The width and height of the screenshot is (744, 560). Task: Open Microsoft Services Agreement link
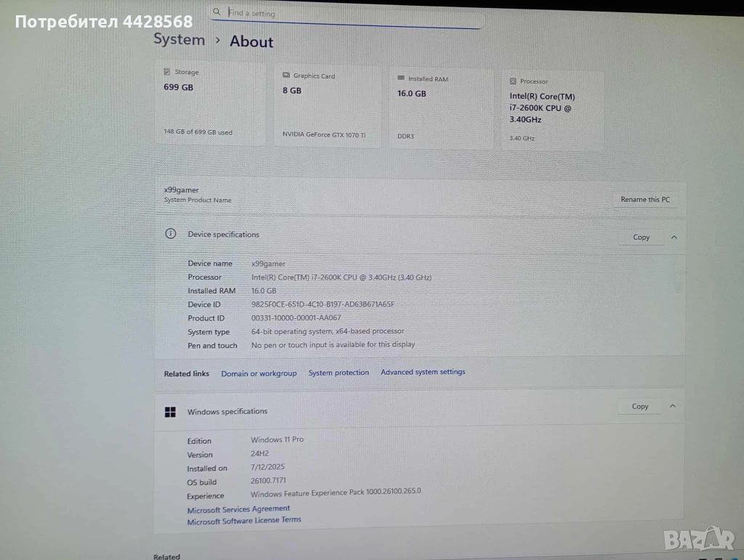[x=238, y=509]
